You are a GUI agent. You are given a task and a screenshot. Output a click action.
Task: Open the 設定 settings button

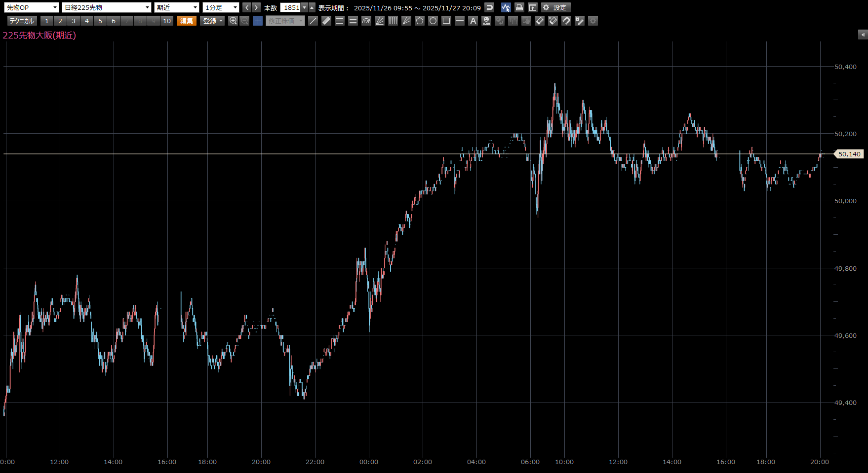555,7
